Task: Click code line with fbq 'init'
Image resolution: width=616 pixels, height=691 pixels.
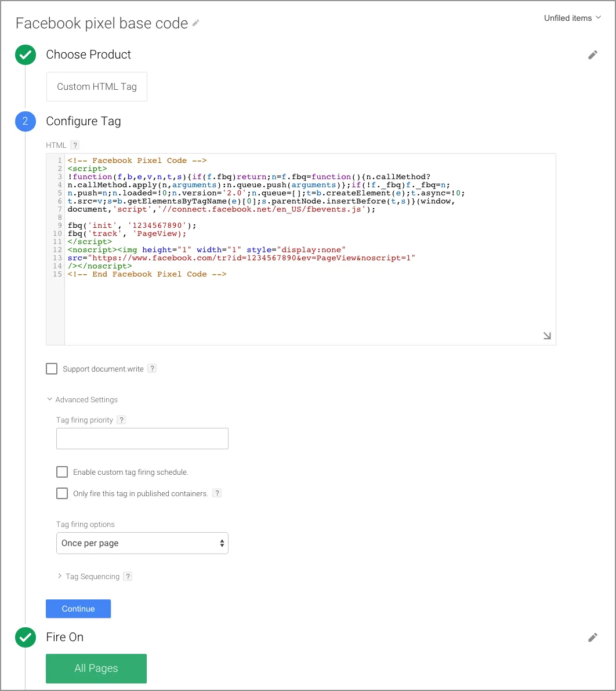Action: tap(132, 226)
